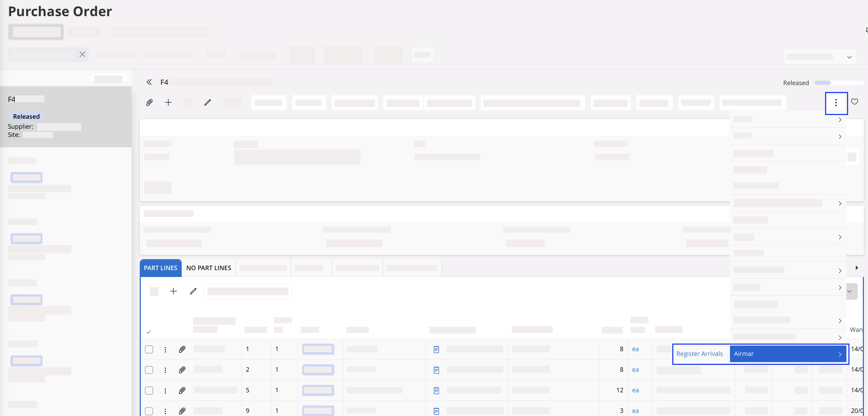Collapse the side panel with double chevron
The height and width of the screenshot is (416, 868).
click(x=149, y=82)
